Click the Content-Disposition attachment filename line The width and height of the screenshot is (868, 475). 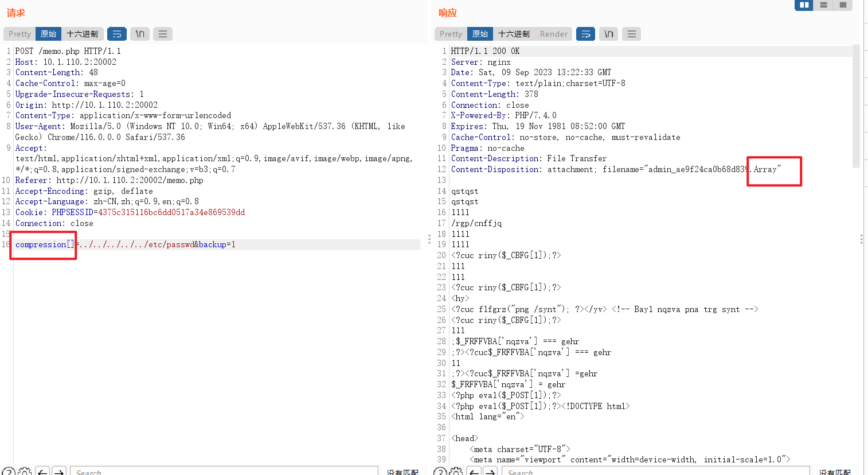point(616,169)
